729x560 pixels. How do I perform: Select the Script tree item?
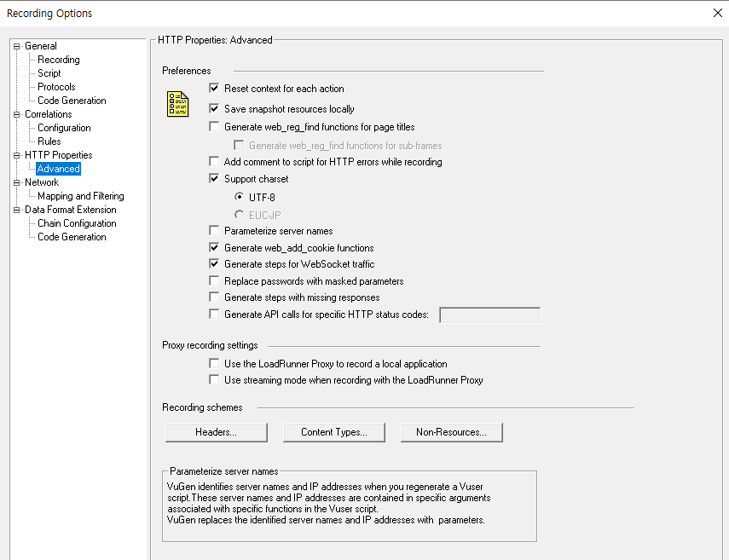[x=49, y=73]
